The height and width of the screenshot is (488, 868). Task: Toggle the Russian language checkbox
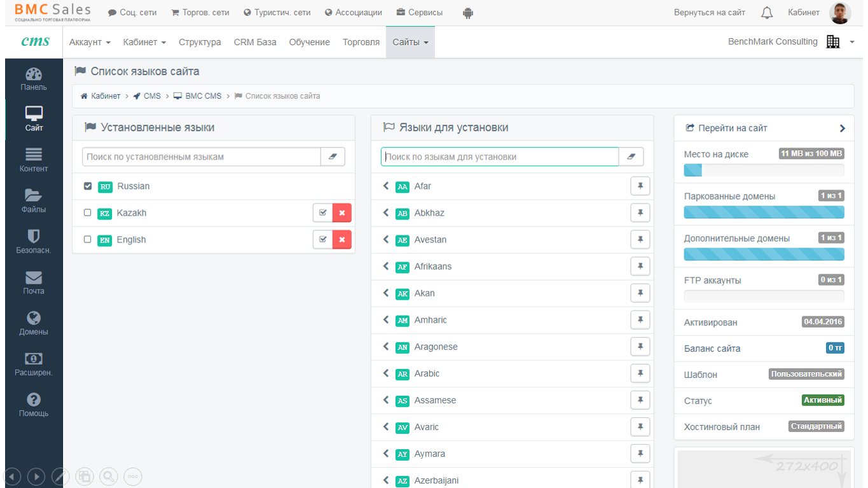click(88, 186)
